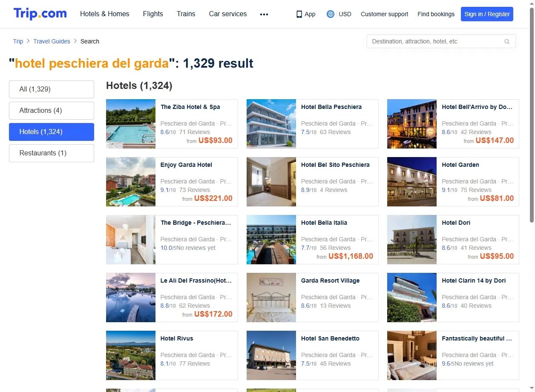Click the US$1,168.00 price

(351, 256)
